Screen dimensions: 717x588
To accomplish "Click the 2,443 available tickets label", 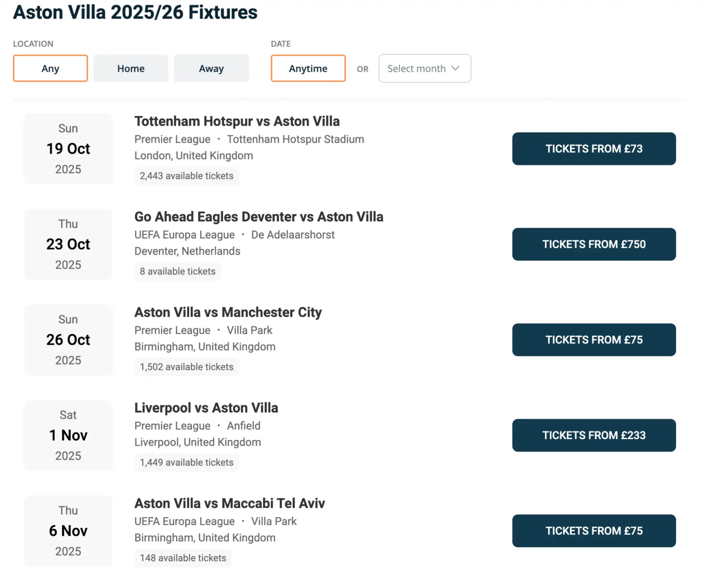I will (187, 176).
